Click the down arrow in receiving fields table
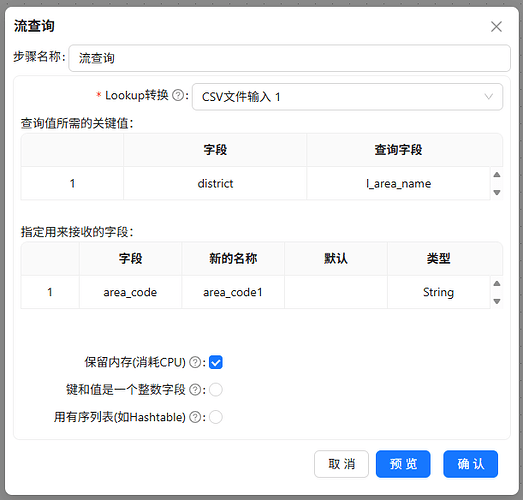 point(497,301)
